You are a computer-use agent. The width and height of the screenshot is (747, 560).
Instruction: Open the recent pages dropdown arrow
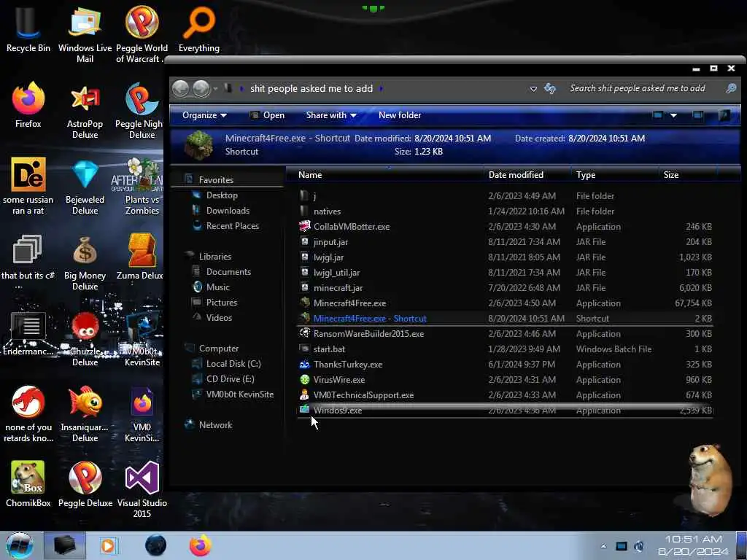pos(215,88)
